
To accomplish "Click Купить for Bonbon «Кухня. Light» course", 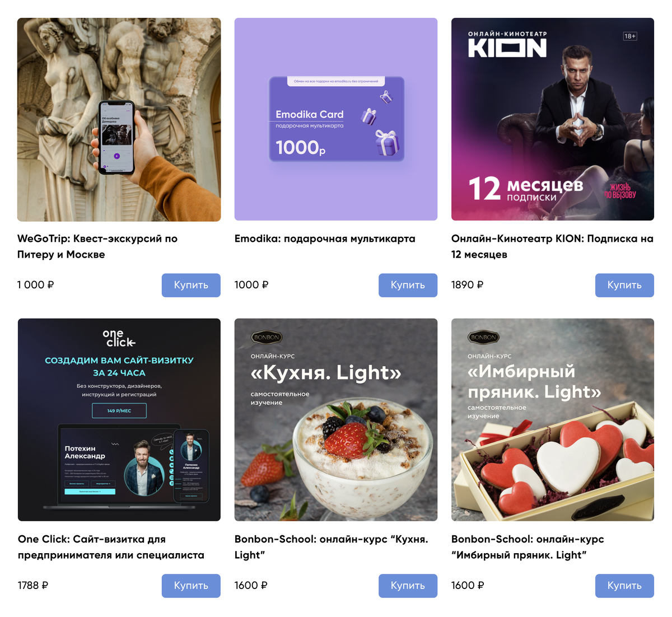I will tap(408, 586).
